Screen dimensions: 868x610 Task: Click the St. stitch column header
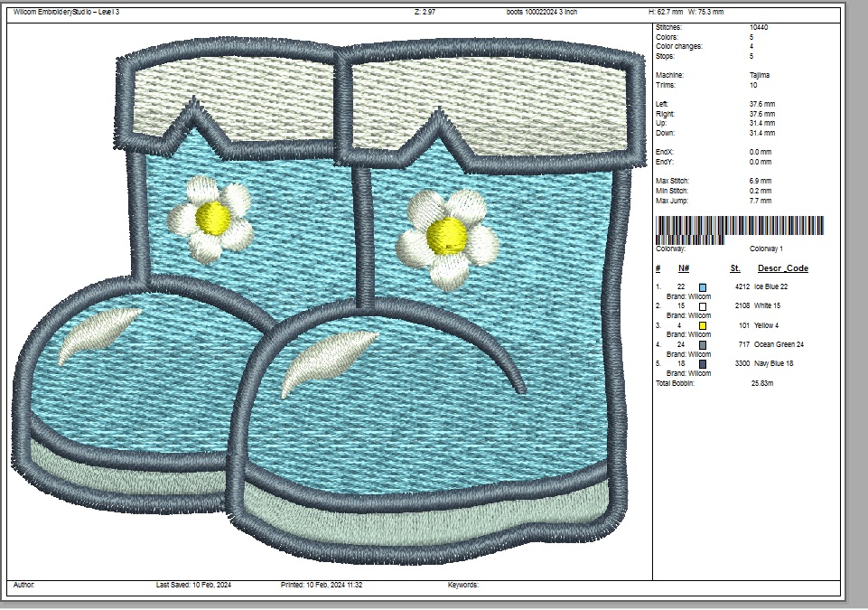tap(735, 268)
